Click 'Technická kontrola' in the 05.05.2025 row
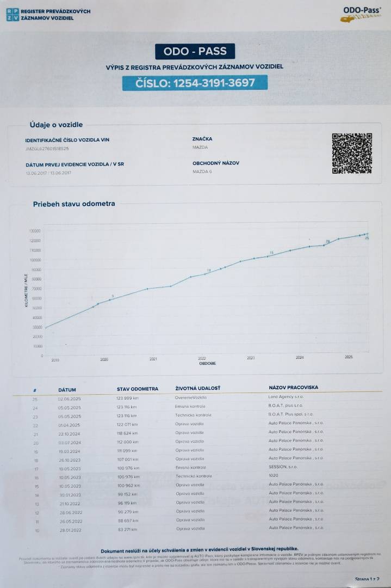Image resolution: width=391 pixels, height=588 pixels. click(x=193, y=415)
